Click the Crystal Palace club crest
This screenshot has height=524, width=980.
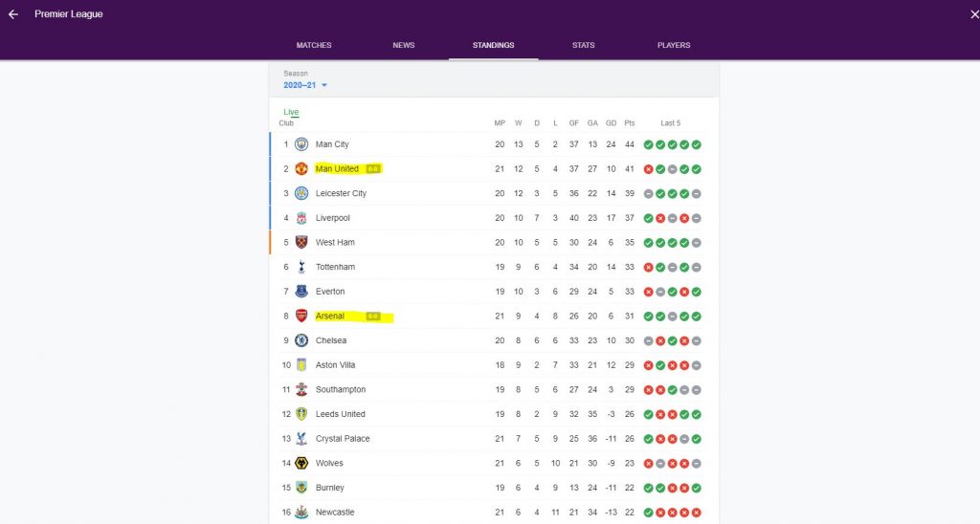301,439
